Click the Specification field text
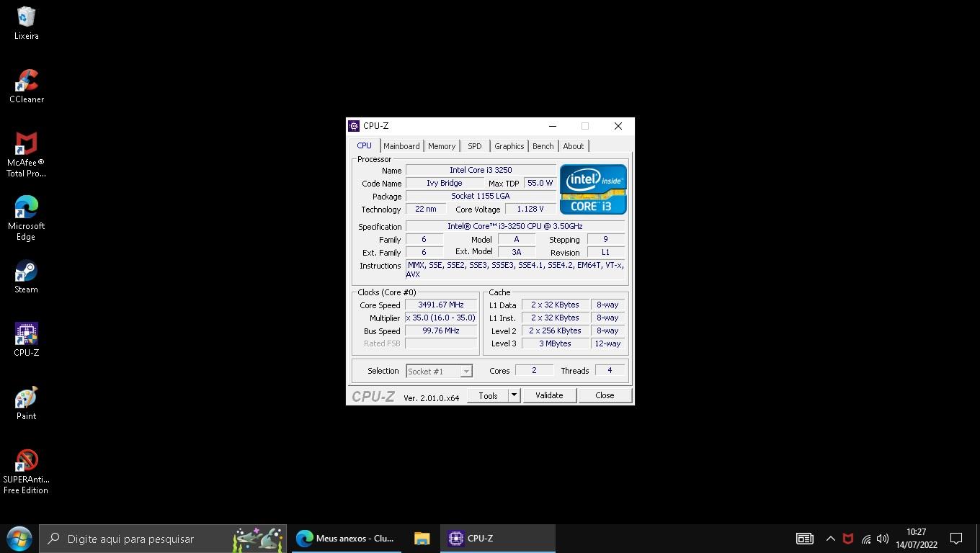The image size is (980, 553). [514, 226]
